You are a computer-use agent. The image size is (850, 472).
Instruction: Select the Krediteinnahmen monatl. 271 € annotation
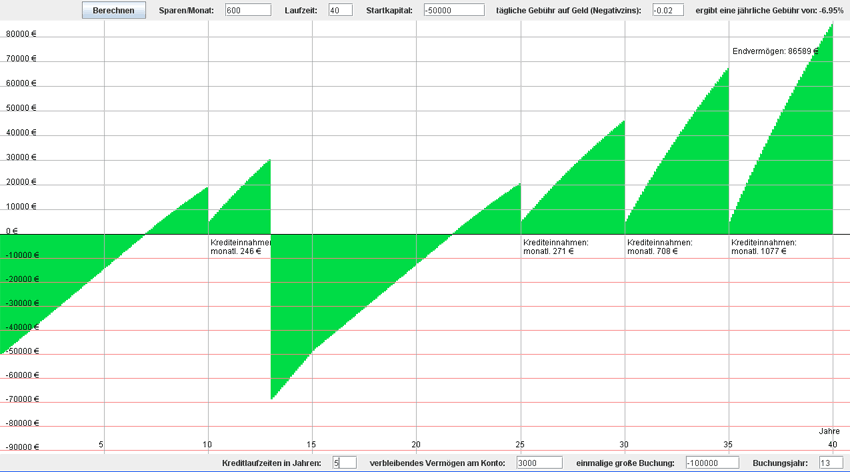tap(556, 247)
